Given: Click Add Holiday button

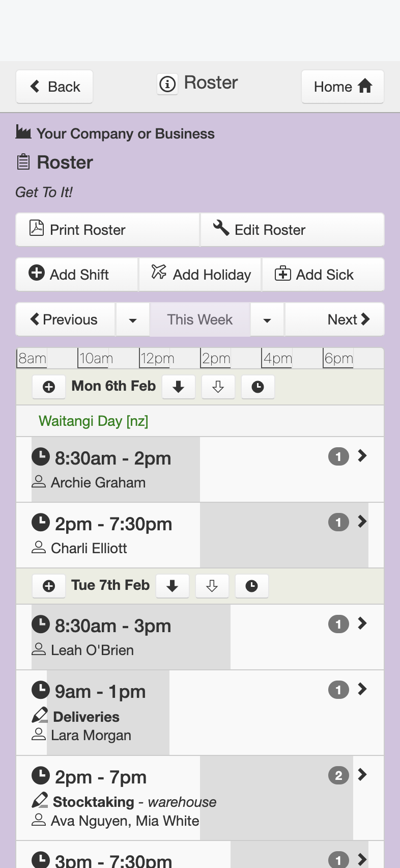Looking at the screenshot, I should click(200, 275).
